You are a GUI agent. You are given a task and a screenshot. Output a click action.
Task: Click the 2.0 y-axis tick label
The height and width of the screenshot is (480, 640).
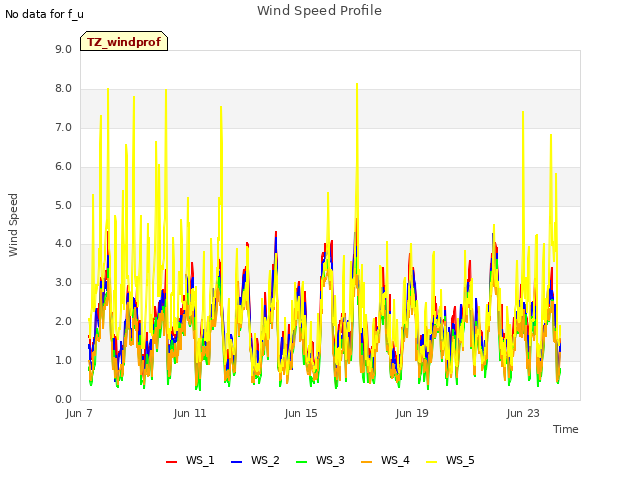point(63,322)
